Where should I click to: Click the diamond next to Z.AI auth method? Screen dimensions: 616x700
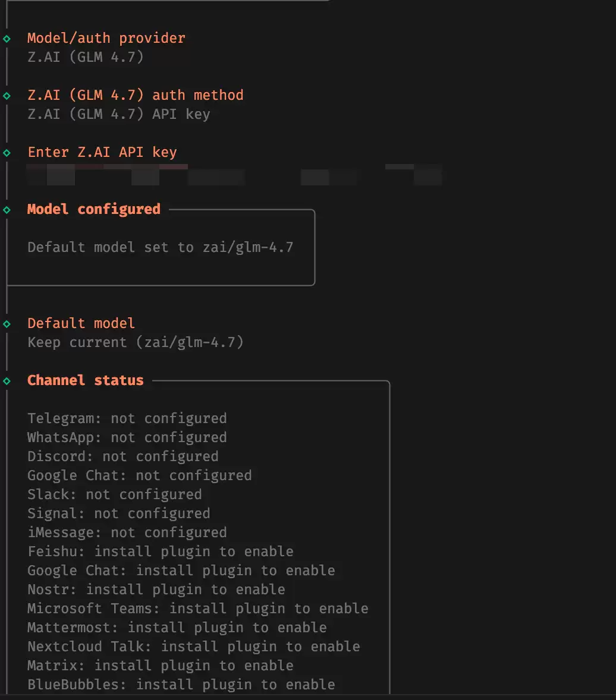point(7,96)
